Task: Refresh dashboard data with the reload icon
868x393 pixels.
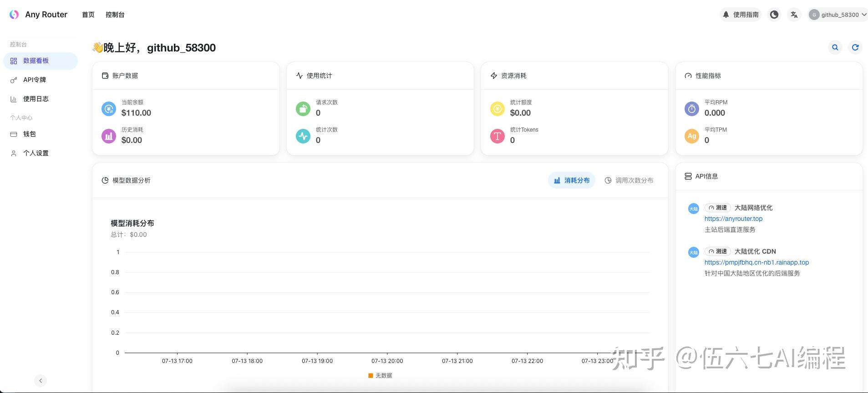Action: point(855,47)
